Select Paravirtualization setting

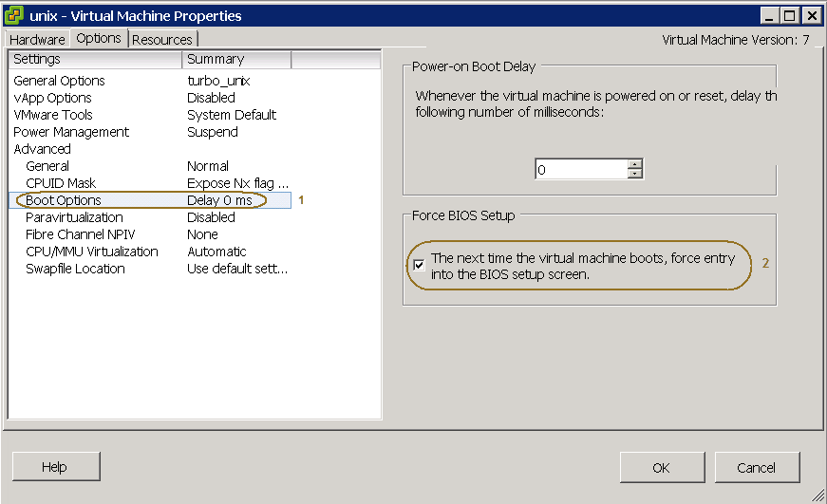coord(74,217)
